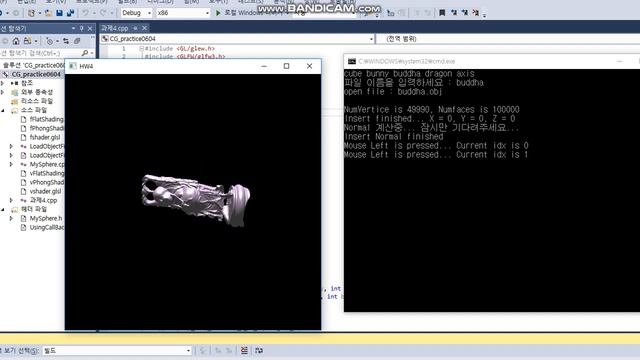Image resolution: width=640 pixels, height=360 pixels.
Task: Select vshader.glsl in Solution Explorer
Action: [x=45, y=191]
